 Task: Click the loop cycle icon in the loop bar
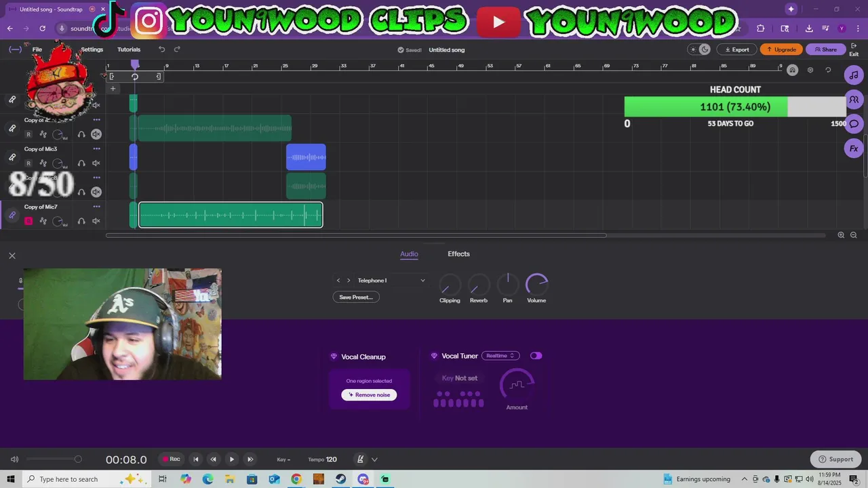[135, 77]
